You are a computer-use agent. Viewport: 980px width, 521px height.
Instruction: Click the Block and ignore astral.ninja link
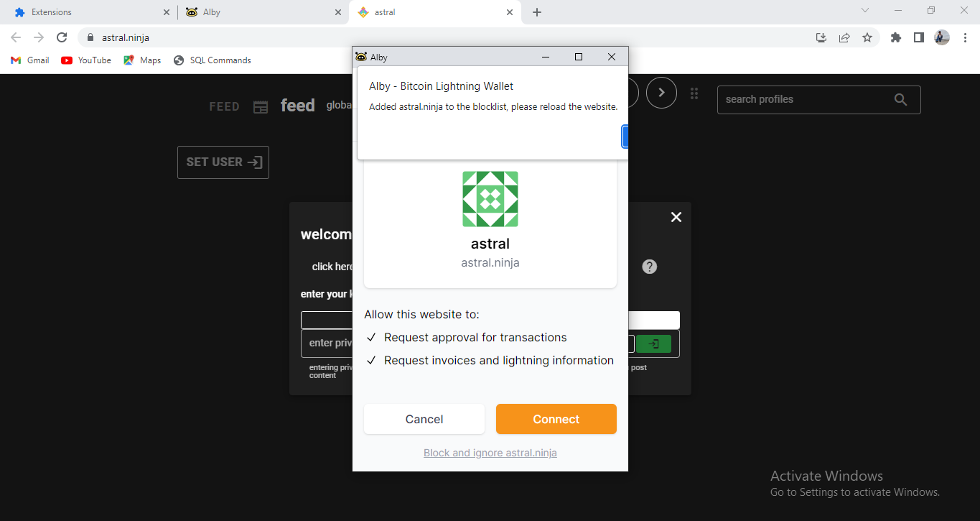[x=490, y=453]
